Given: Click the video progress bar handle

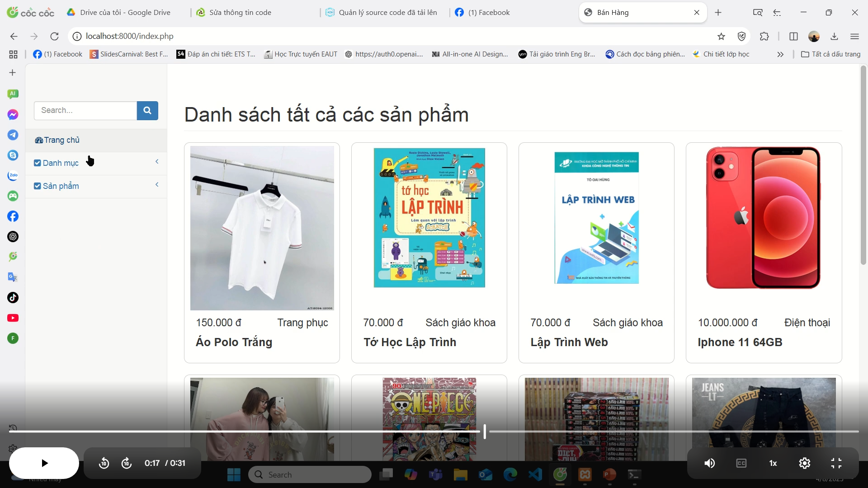Looking at the screenshot, I should tap(485, 432).
